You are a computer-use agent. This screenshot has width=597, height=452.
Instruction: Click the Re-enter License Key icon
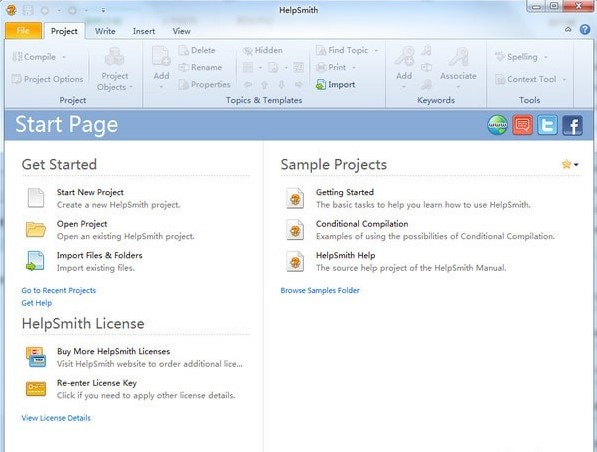(36, 389)
